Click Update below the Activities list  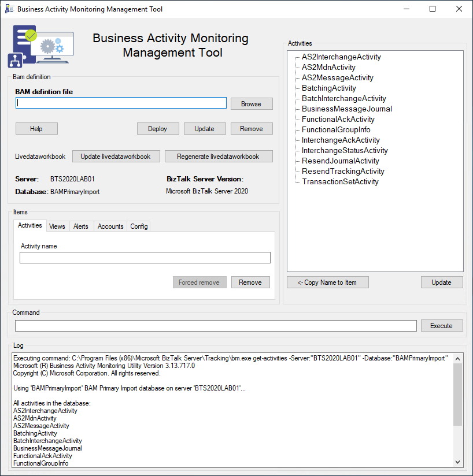tap(441, 282)
